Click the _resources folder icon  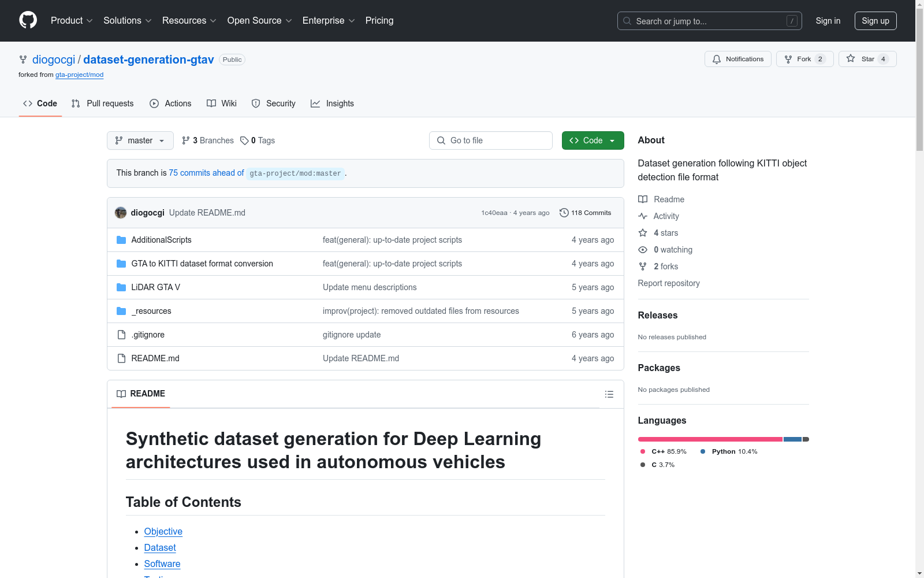(x=121, y=311)
